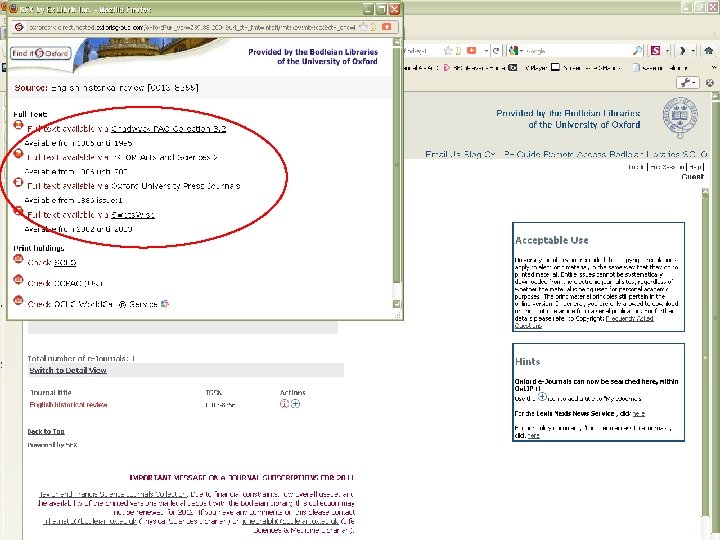Viewport: 720px width, 540px height.
Task: Open the address bar history dropdown arrow
Action: [486, 51]
